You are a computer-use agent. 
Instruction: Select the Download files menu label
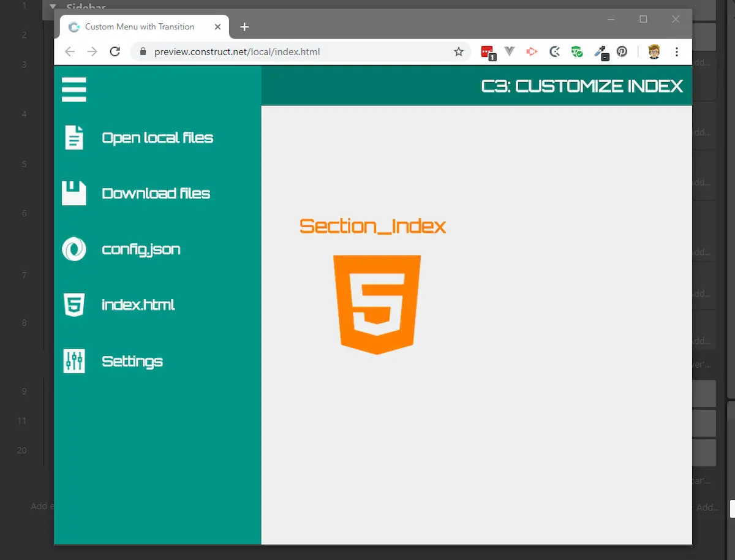click(x=156, y=194)
